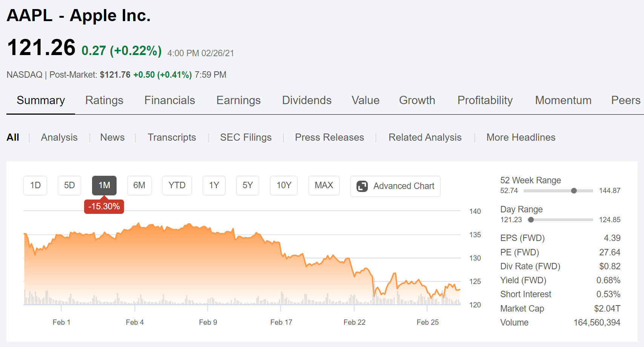Click the Day Range slider marker
This screenshot has width=644, height=347.
pyautogui.click(x=531, y=220)
